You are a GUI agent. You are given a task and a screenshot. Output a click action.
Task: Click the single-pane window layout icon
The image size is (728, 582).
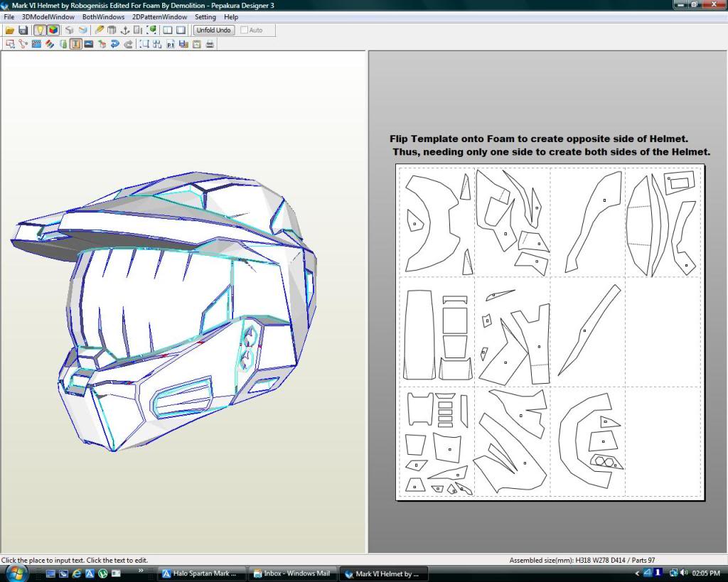(x=181, y=31)
